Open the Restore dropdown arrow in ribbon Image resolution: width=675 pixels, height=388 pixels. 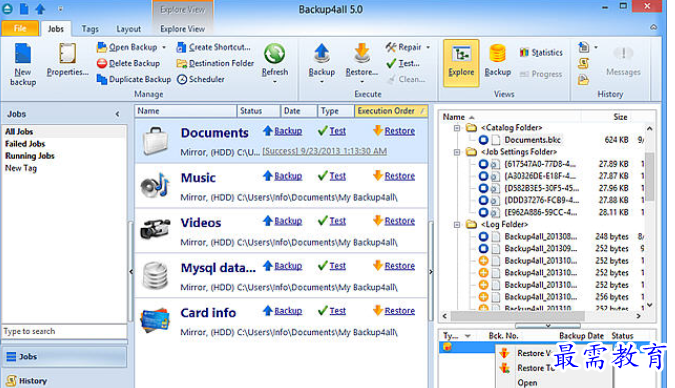[x=362, y=81]
